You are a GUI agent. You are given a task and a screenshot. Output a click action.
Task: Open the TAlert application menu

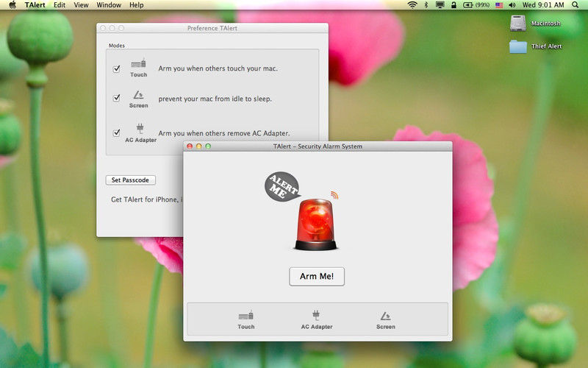(x=35, y=5)
